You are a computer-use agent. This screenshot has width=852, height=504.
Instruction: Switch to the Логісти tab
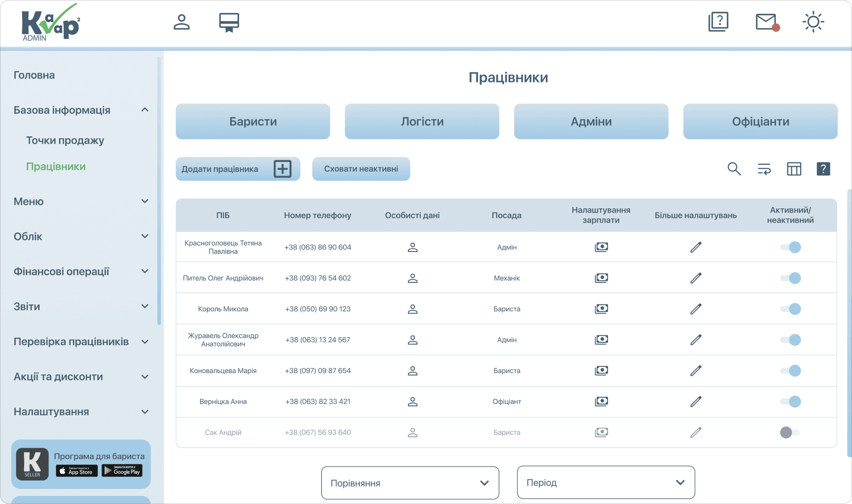pyautogui.click(x=422, y=122)
